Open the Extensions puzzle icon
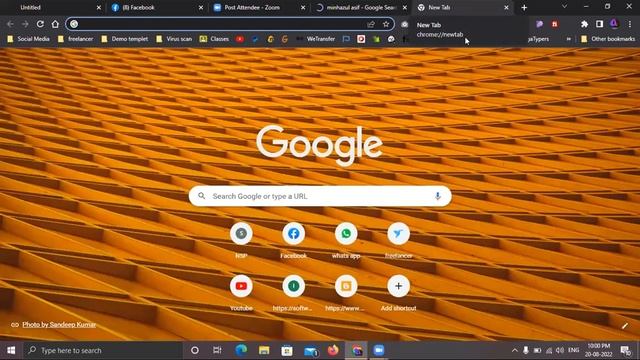Screen dimensions: 640x360 [584, 24]
